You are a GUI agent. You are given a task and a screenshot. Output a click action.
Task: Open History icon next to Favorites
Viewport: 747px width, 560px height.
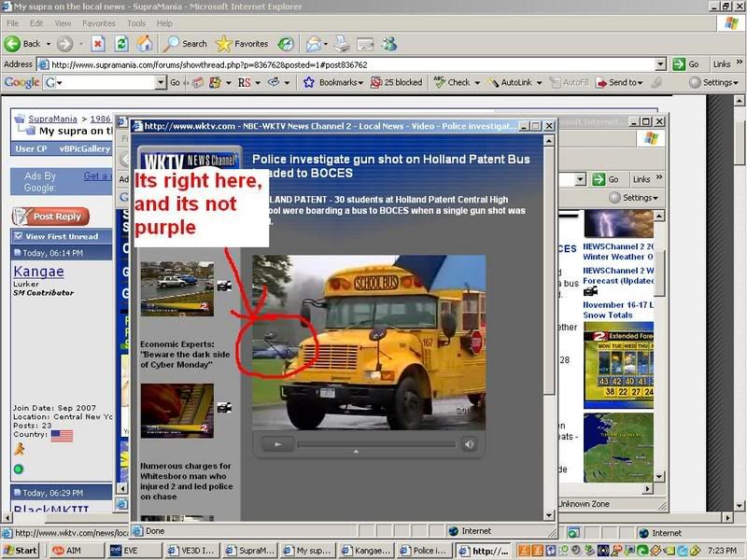coord(286,44)
